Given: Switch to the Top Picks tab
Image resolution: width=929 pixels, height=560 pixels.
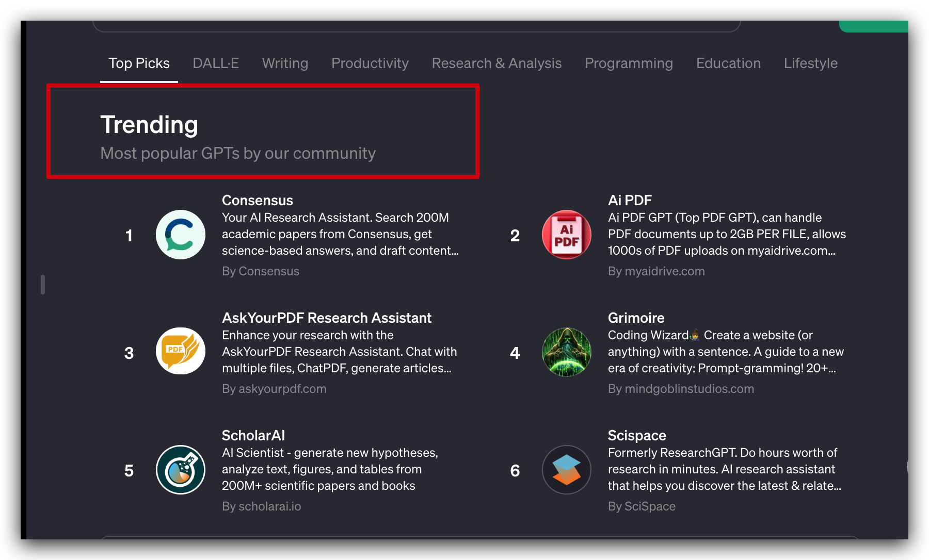Looking at the screenshot, I should point(139,63).
